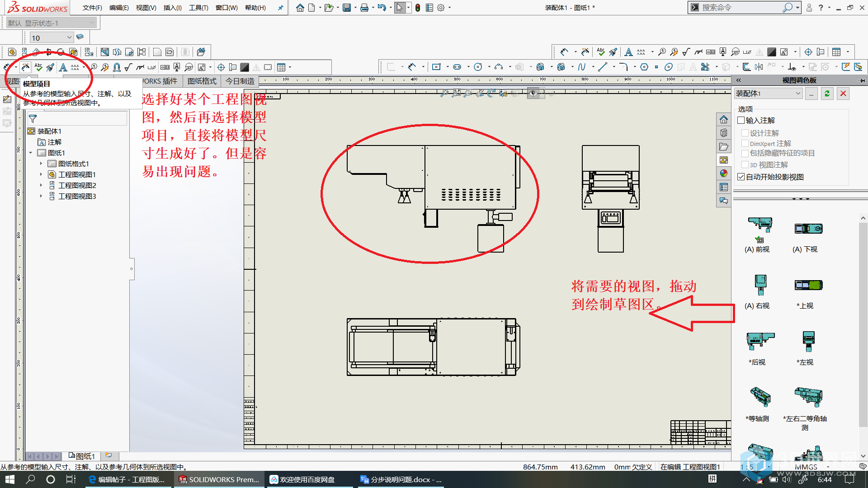This screenshot has height=488, width=868.
Task: Toggle the menu bar pin
Action: (280, 8)
